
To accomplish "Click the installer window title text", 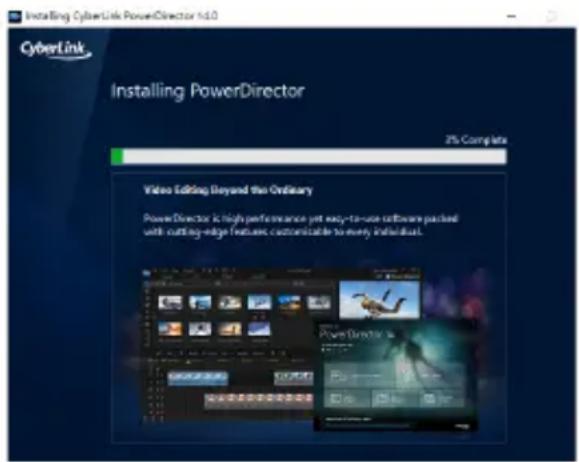I will pos(121,16).
